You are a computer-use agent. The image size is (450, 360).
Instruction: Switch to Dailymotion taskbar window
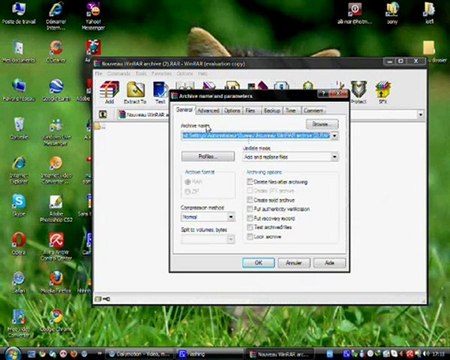[x=139, y=354]
